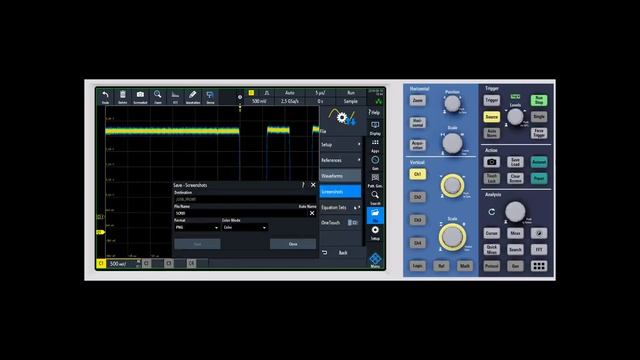The width and height of the screenshot is (640, 360).
Task: Expand the Equation Sets submenu
Action: (340, 207)
